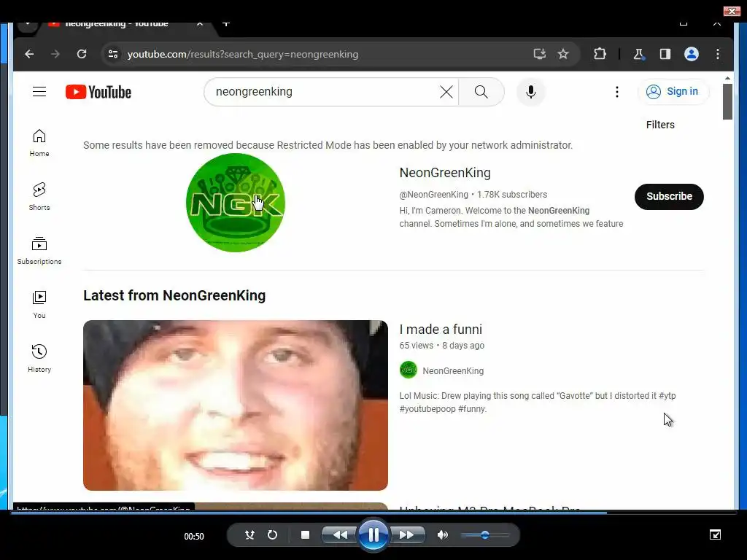Click the install app icon in address bar
Image resolution: width=747 pixels, height=560 pixels.
point(539,54)
